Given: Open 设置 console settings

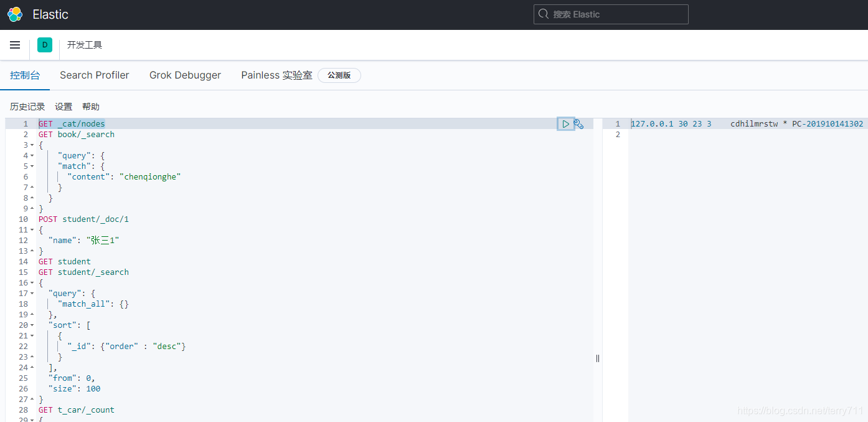Looking at the screenshot, I should pyautogui.click(x=64, y=107).
